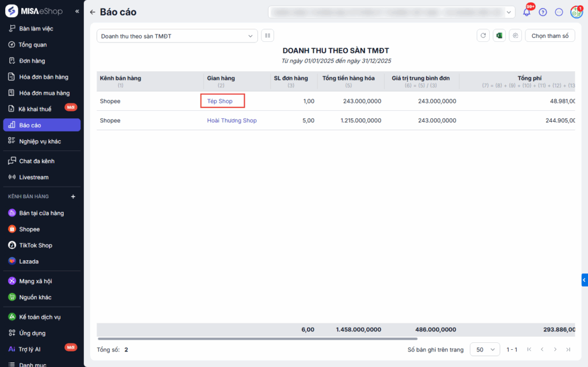588x367 pixels.
Task: Go to the last page of records
Action: pos(568,349)
